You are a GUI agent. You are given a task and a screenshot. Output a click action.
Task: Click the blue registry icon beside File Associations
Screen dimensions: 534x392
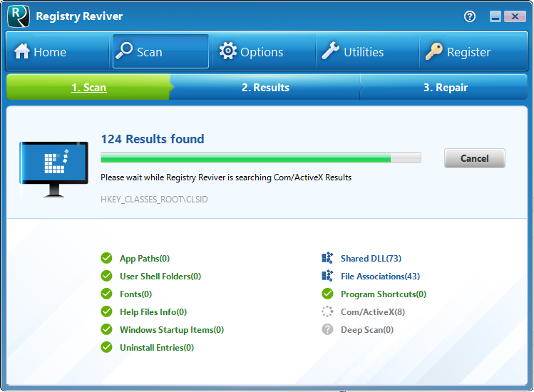[x=327, y=276]
